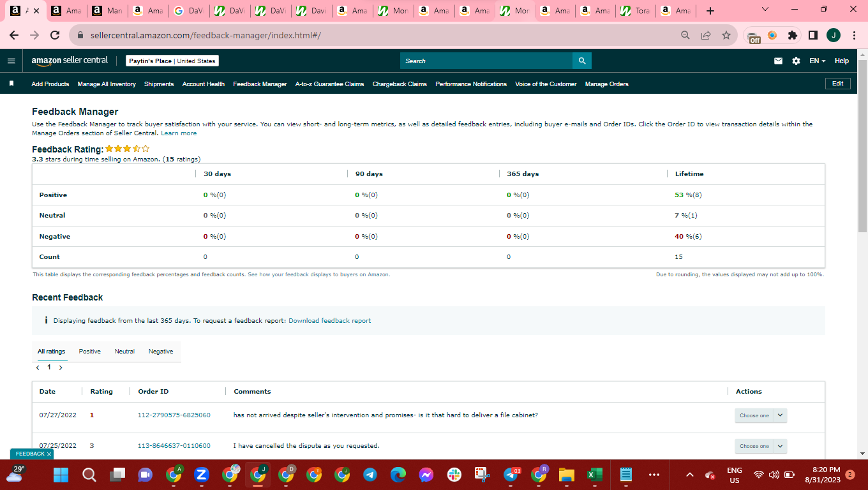Open Excel from the taskbar

[x=594, y=475]
